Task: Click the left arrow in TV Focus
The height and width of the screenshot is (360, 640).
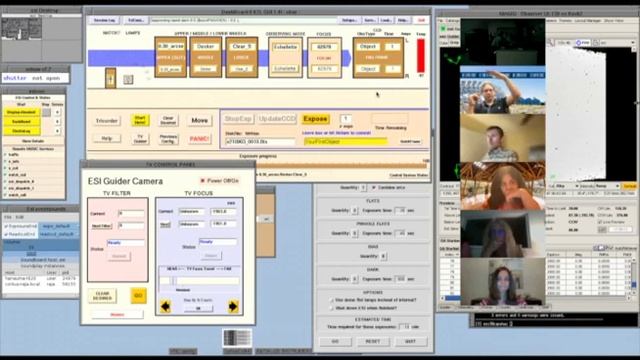Action: (x=165, y=306)
